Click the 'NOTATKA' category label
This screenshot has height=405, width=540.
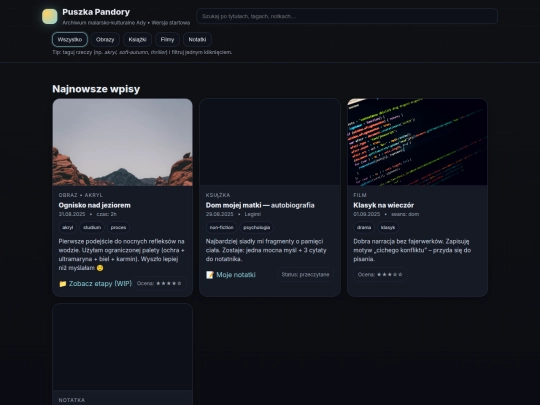[x=72, y=400]
